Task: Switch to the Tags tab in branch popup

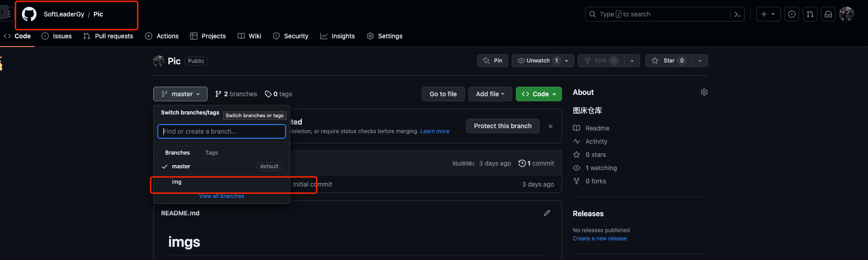Action: 212,153
